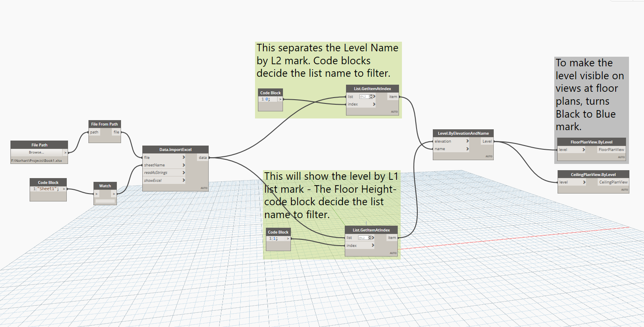Screen dimensions: 644x327
Task: Expand the readAsStrings chevron on Data.ImportExcel
Action: 184,172
